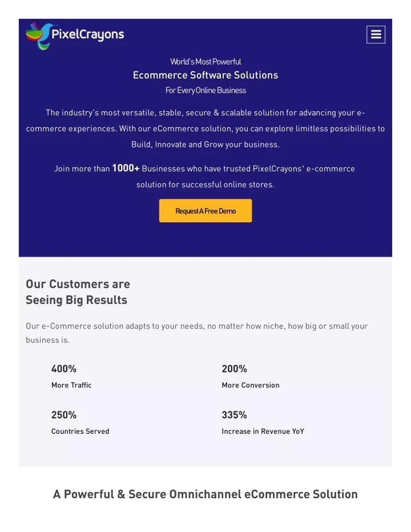
Task: Select the Ecommerce Software Solutions heading
Action: (x=205, y=75)
